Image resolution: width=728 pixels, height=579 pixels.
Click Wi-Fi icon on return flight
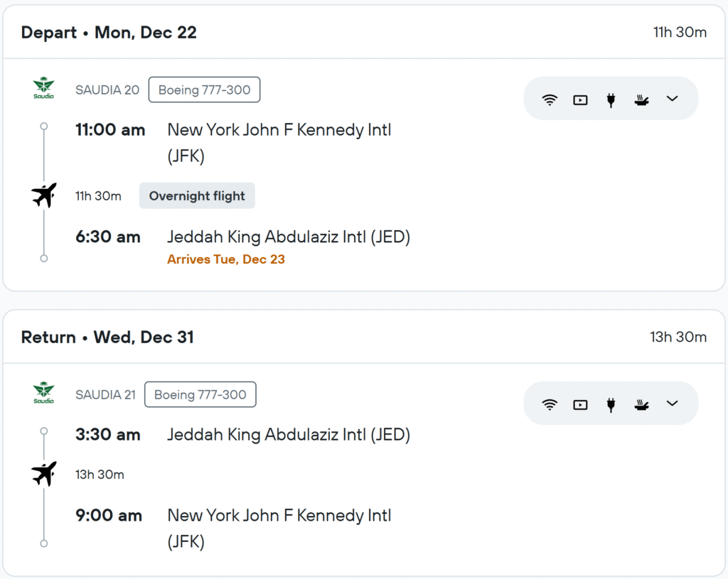click(550, 405)
